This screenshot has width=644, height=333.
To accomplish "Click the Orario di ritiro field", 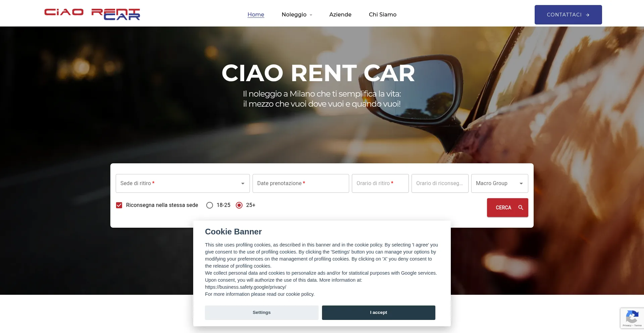I will 380,183.
